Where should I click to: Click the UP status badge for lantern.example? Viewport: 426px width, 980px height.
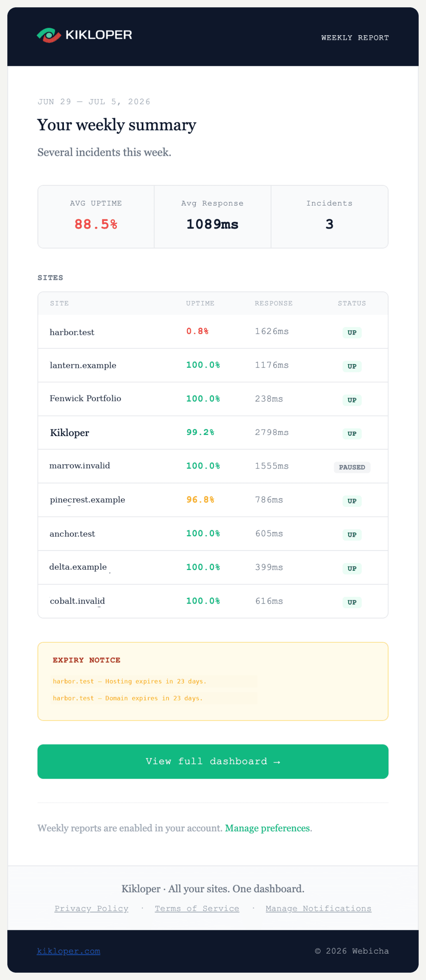tap(352, 366)
